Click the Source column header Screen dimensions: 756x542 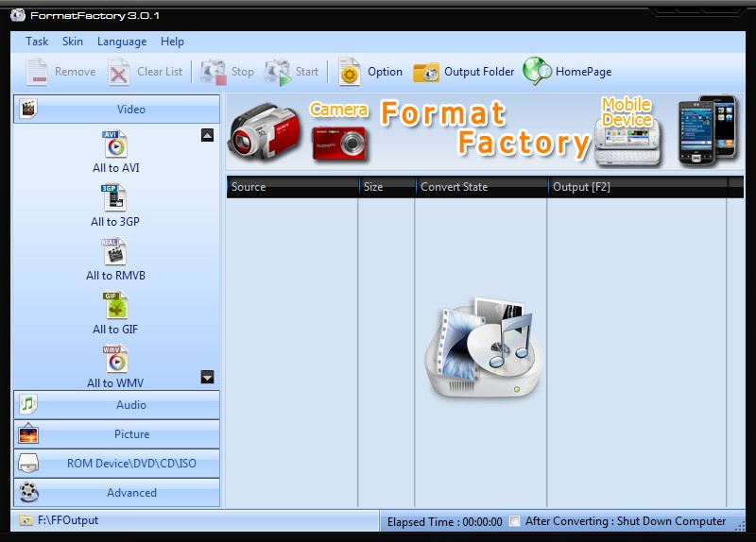pyautogui.click(x=293, y=187)
